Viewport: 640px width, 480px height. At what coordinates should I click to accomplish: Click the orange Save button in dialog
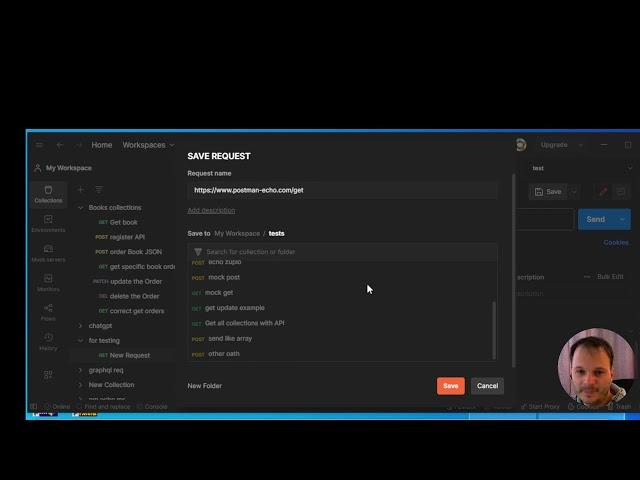pyautogui.click(x=451, y=386)
